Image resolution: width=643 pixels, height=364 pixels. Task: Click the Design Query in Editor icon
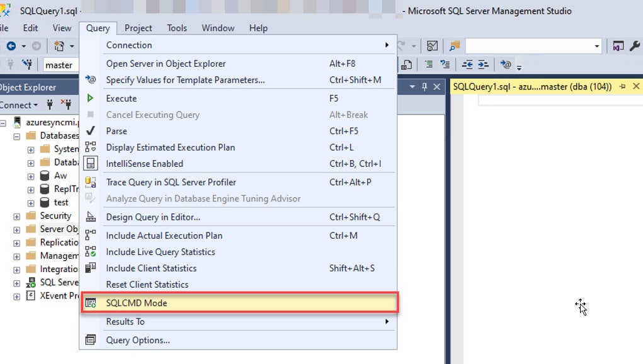tap(90, 217)
